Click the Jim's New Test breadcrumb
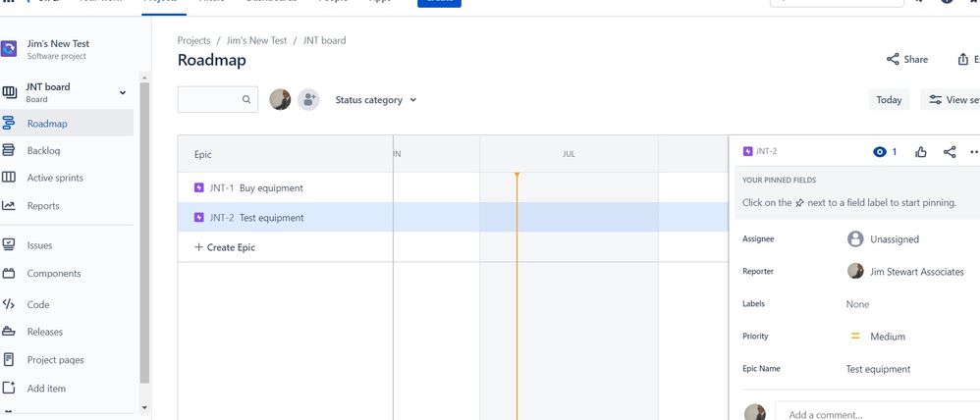Image resolution: width=980 pixels, height=420 pixels. tap(256, 40)
